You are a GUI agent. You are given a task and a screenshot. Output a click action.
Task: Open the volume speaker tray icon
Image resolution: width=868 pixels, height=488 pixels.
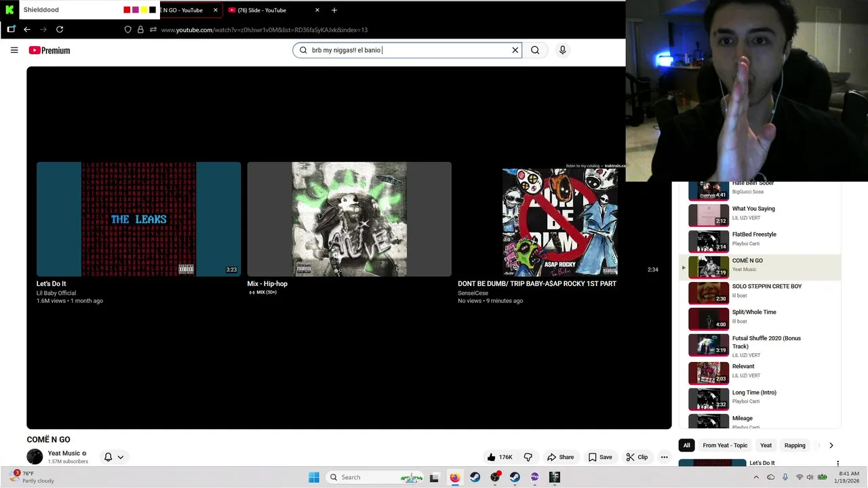click(810, 477)
